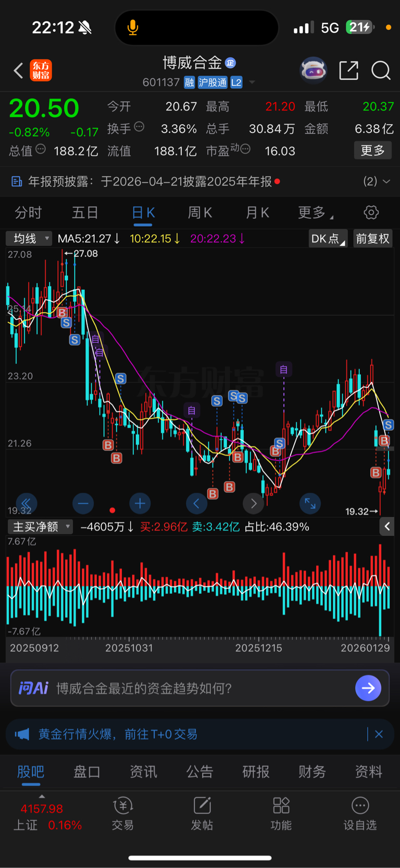400x868 pixels.
Task: Select the 日K chart tab
Action: [143, 213]
